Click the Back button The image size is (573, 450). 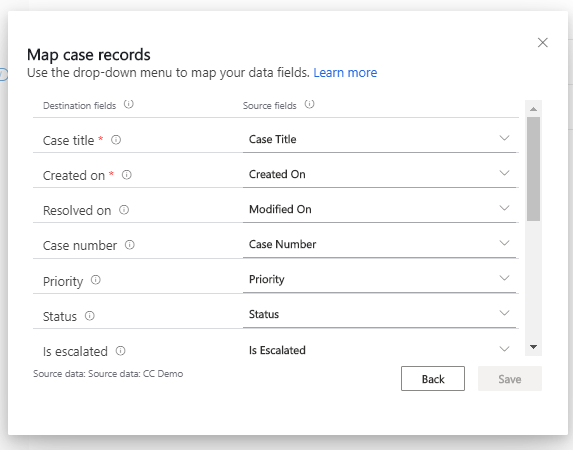coord(433,379)
